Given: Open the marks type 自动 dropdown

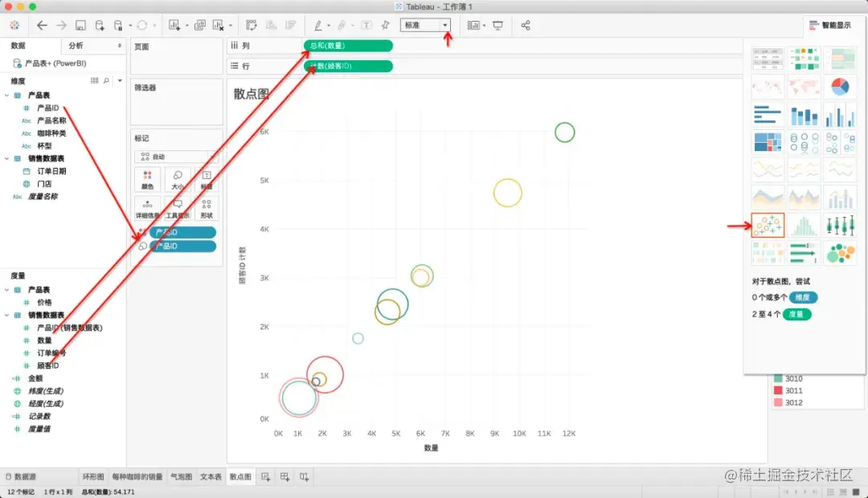Looking at the screenshot, I should click(x=176, y=157).
